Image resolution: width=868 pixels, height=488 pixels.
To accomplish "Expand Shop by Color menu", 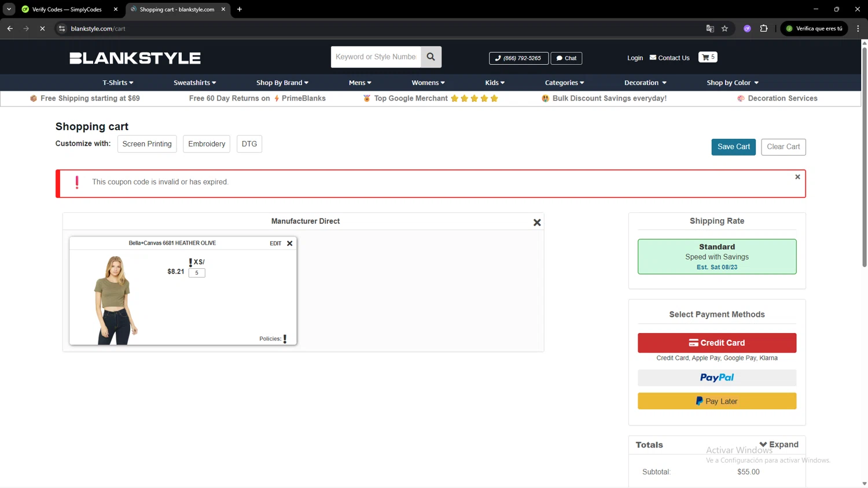I will (x=733, y=83).
